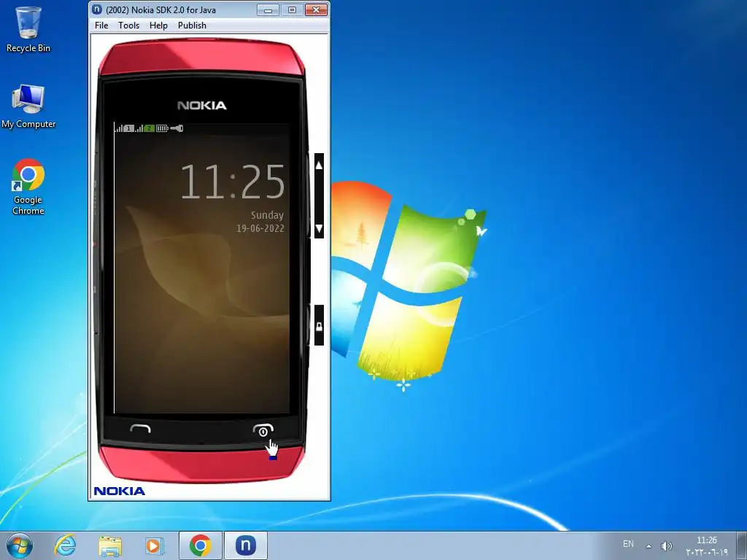Click the blue NOKIA logo below the phone

point(120,491)
